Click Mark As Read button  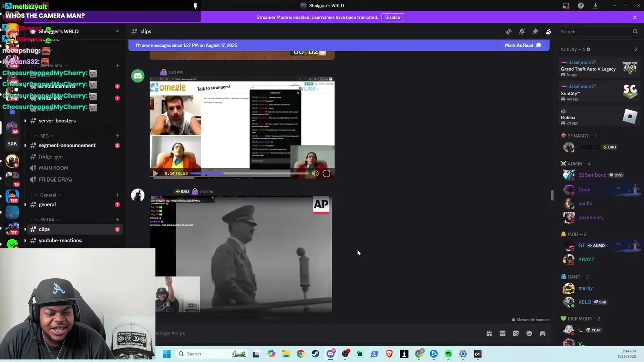[523, 45]
